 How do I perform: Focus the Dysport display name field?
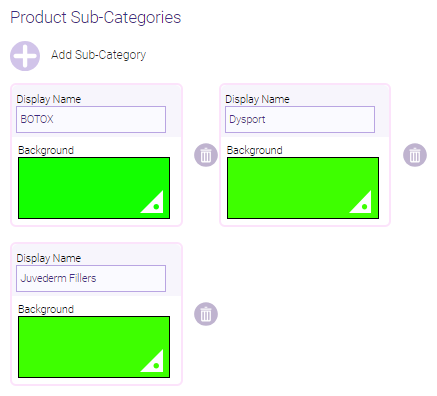pyautogui.click(x=300, y=119)
